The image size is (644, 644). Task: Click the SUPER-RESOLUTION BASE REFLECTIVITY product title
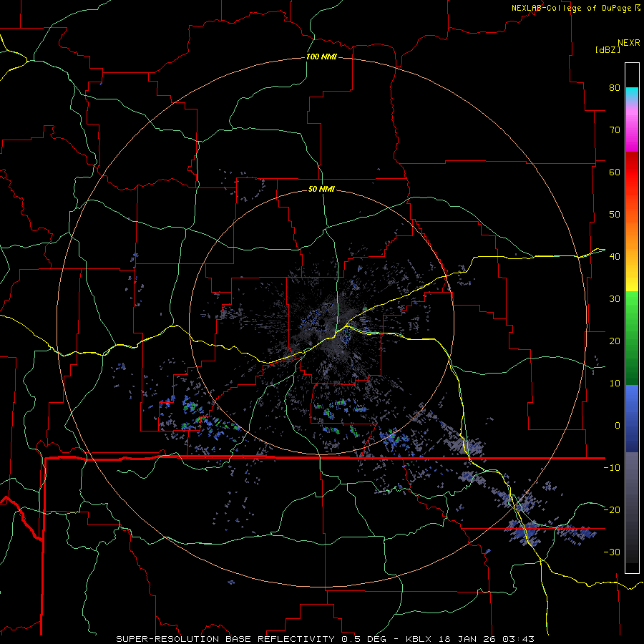tap(225, 639)
